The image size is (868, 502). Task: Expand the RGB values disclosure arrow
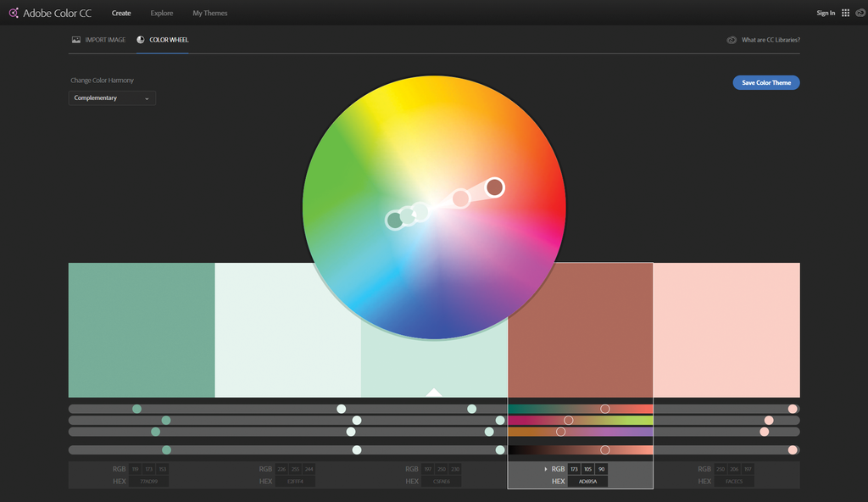(546, 468)
